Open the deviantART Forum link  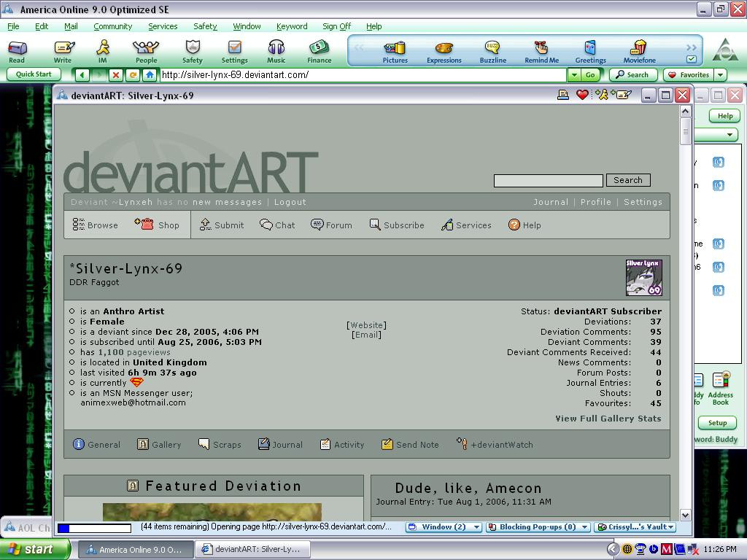(x=331, y=225)
